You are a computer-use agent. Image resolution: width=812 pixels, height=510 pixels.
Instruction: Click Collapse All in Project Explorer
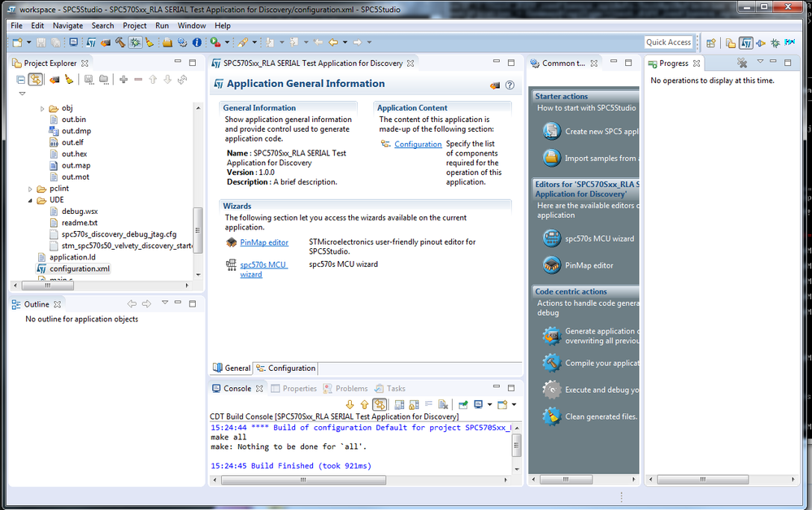(20, 79)
